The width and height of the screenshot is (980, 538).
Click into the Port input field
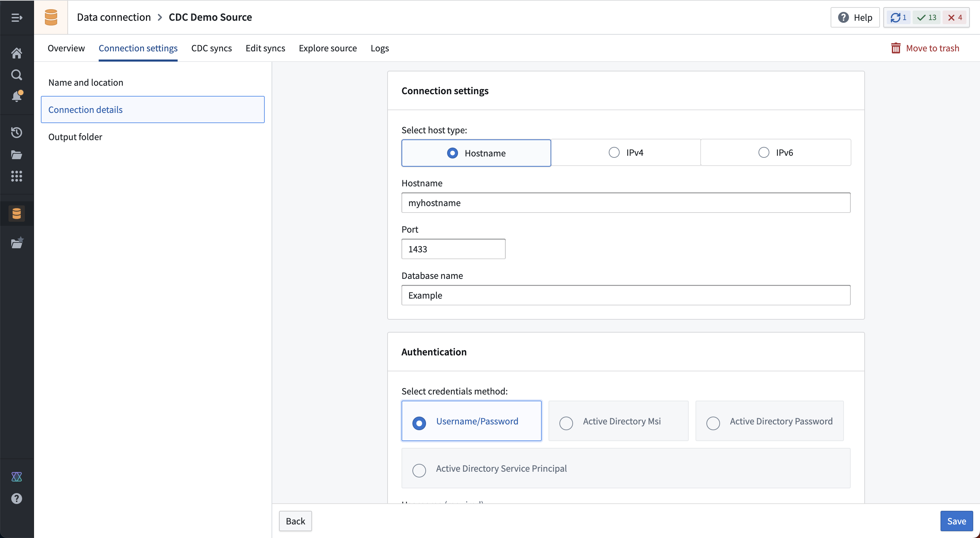coord(454,249)
